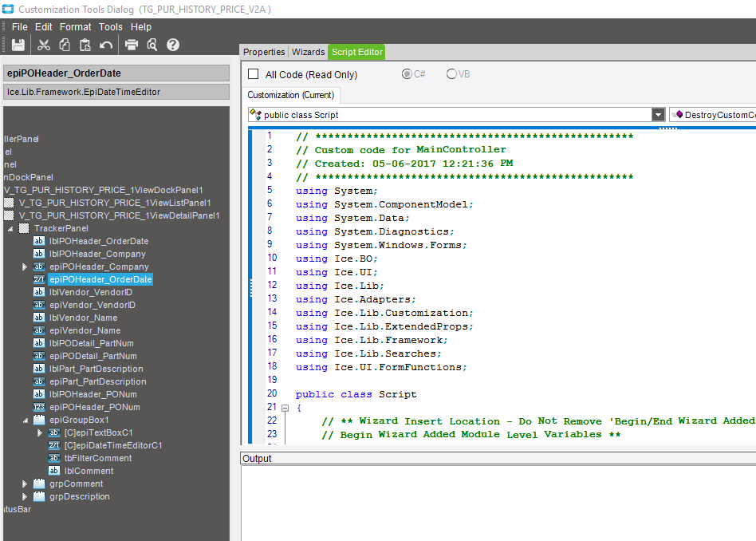Viewport: 756px width, 541px height.
Task: Collapse the code block at line 21
Action: (285, 408)
